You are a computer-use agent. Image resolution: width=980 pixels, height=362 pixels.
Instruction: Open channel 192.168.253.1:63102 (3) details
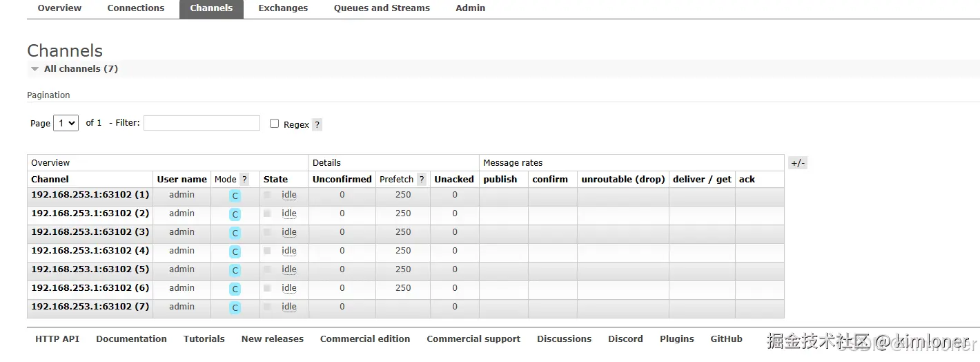pos(90,232)
